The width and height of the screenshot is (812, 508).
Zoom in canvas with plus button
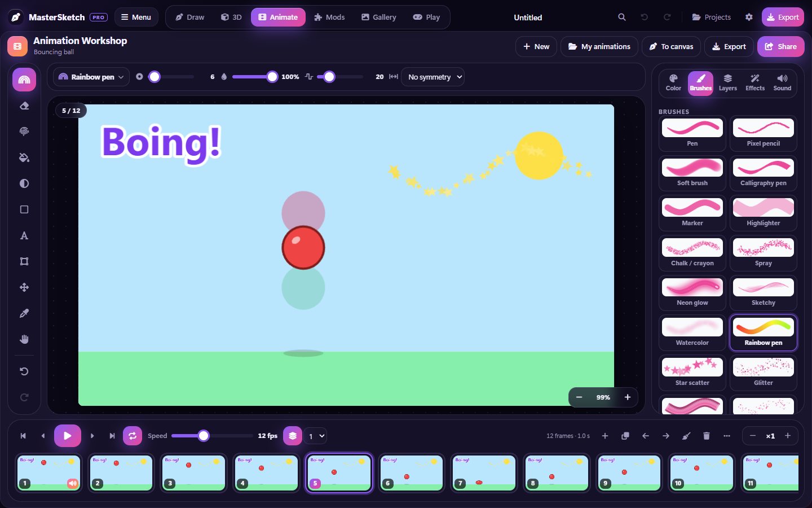coord(628,397)
